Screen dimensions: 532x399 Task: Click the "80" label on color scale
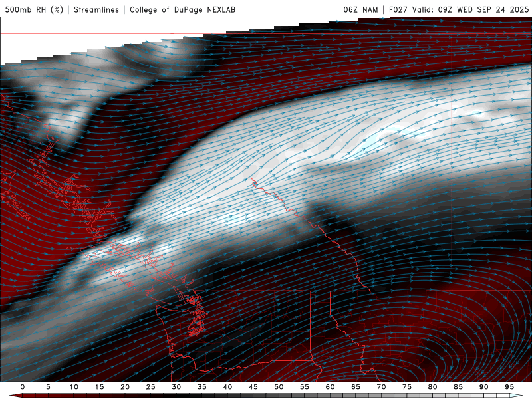433,387
